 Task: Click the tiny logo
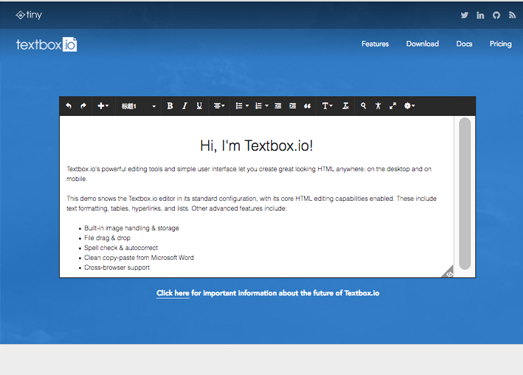[x=29, y=15]
